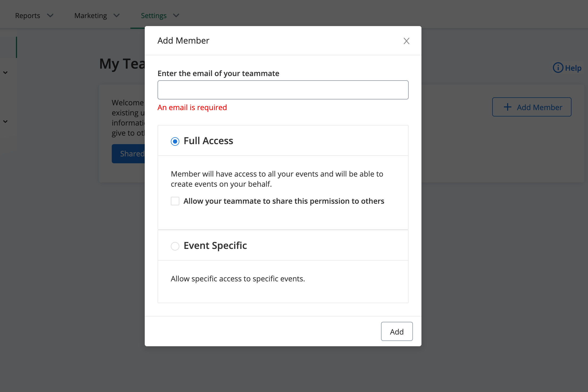The image size is (588, 392).
Task: Click the 'Allow specific access to specific events.' text
Action: click(x=238, y=279)
